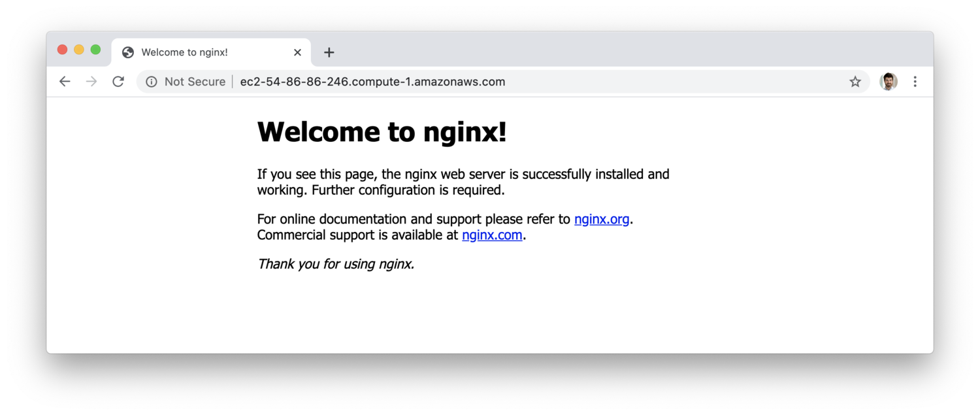
Task: Click the 'Thank you for using nginx' text
Action: click(336, 264)
